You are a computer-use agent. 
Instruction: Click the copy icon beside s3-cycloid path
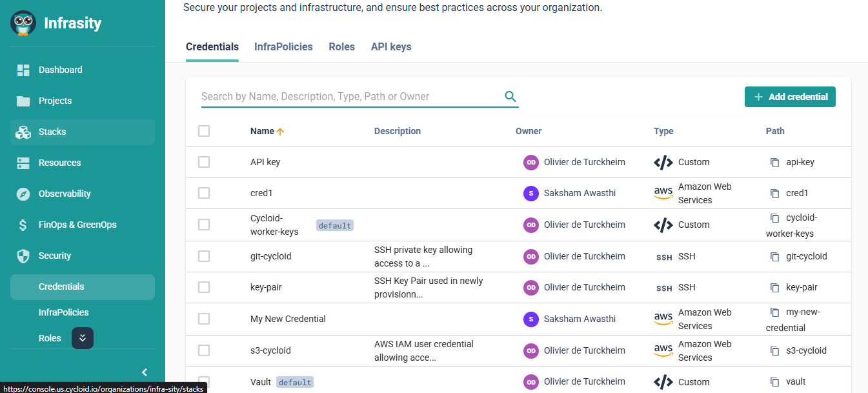[x=775, y=351]
